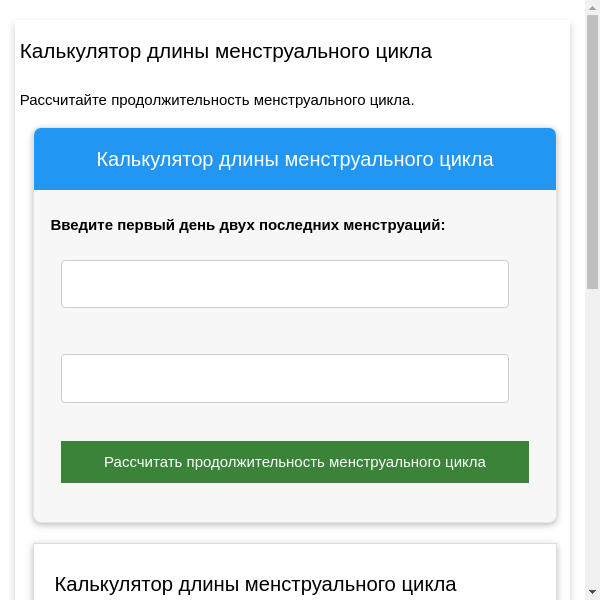Click the word 'Рассчитать' on the green button
This screenshot has height=600, width=600.
[143, 462]
